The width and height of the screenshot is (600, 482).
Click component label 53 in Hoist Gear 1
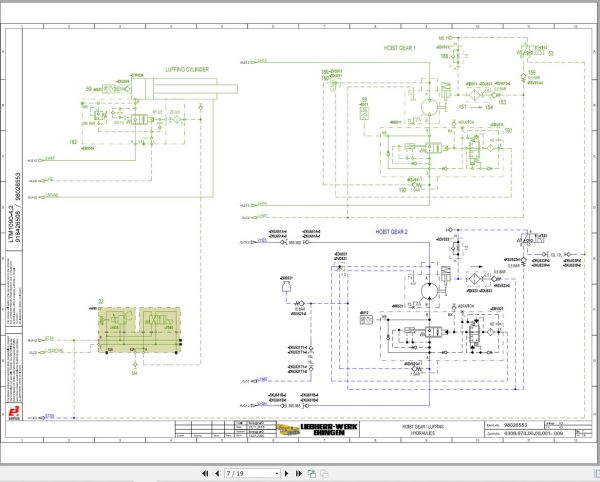tap(551, 54)
